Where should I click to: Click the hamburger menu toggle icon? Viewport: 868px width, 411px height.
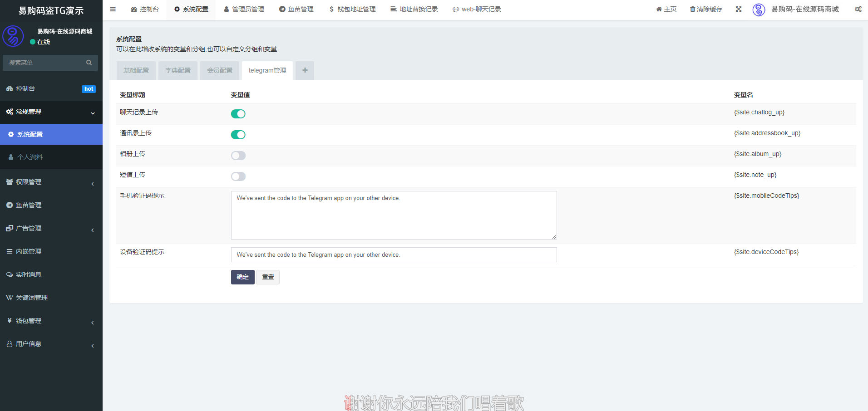(x=113, y=9)
